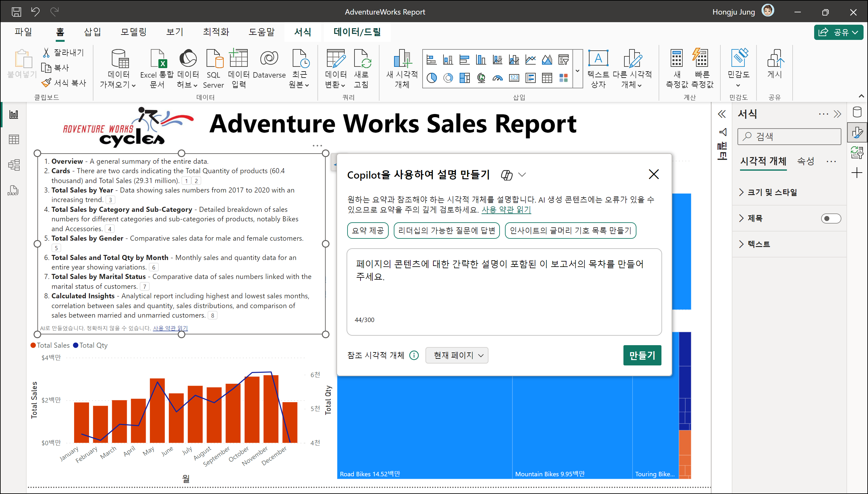Viewport: 868px width, 494px height.
Task: Click the 요약 제공 suggestion chip
Action: point(367,231)
